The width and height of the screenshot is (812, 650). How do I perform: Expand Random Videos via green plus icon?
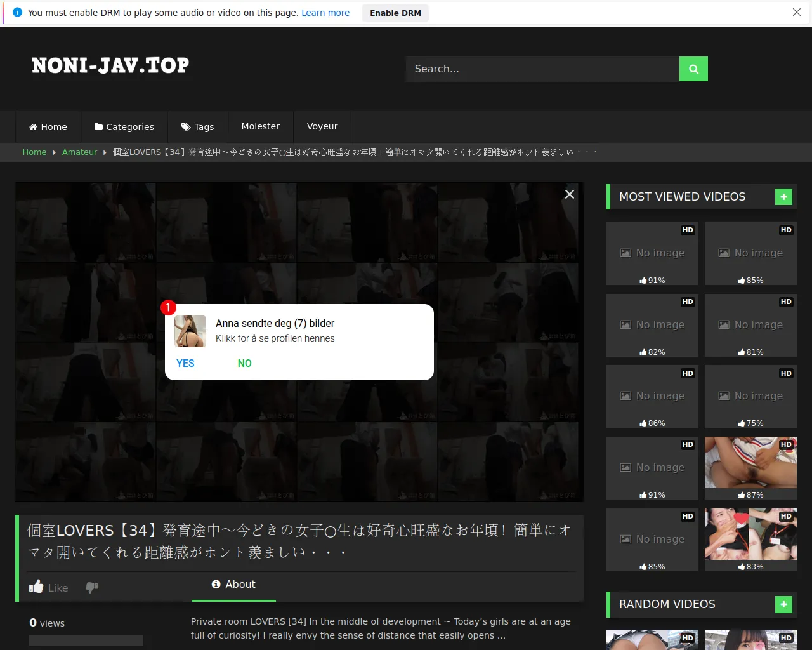[783, 604]
